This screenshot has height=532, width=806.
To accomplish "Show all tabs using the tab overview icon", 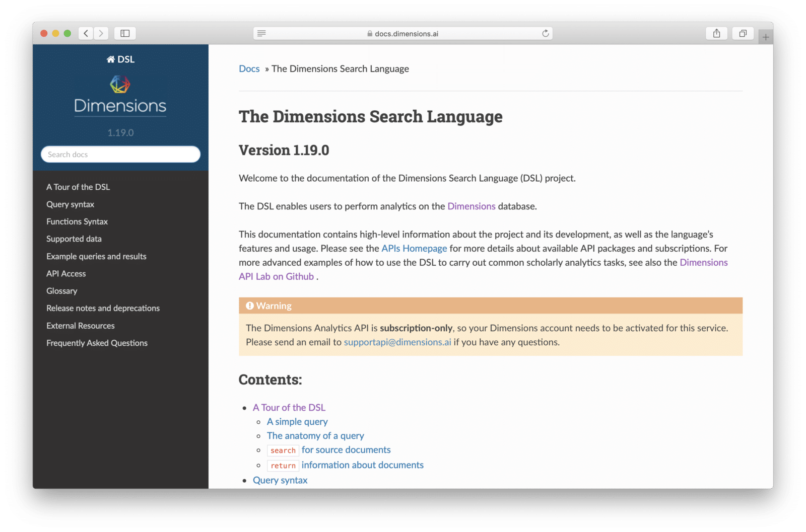I will click(743, 33).
